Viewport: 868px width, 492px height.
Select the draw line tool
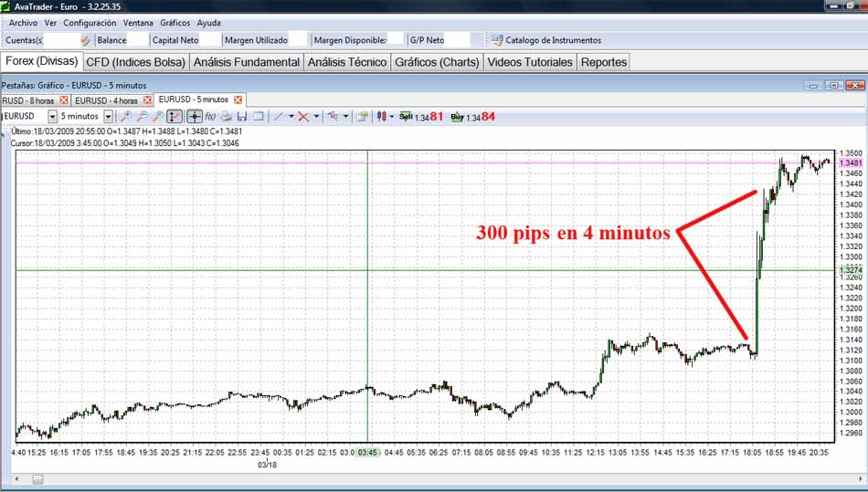[279, 117]
